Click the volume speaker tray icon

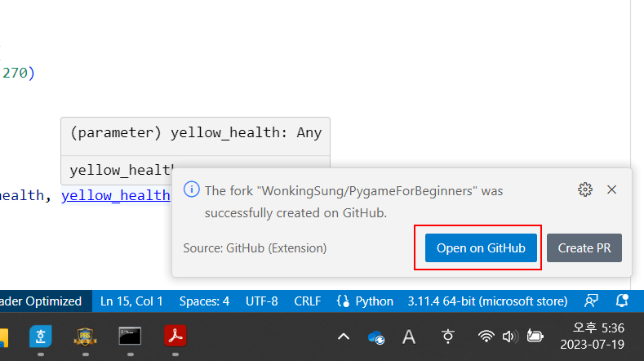tap(509, 336)
